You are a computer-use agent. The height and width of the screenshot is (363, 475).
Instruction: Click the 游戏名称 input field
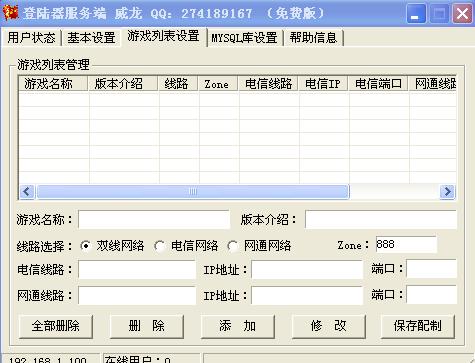pos(154,219)
